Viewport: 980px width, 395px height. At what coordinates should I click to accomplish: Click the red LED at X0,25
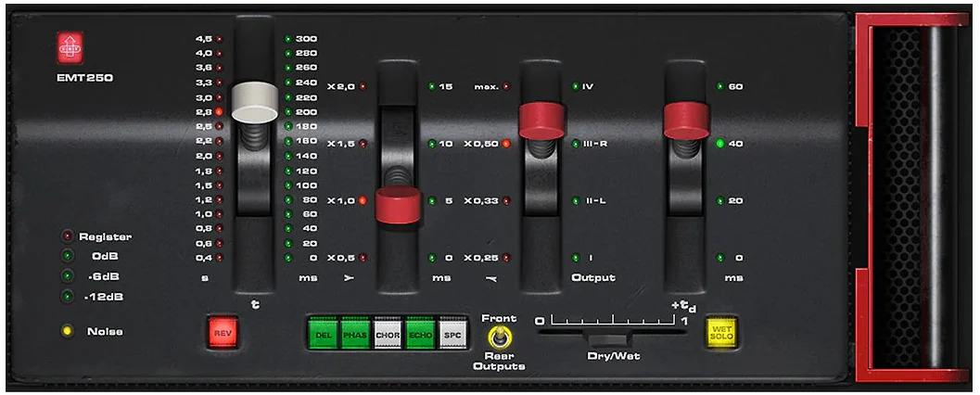coord(506,258)
